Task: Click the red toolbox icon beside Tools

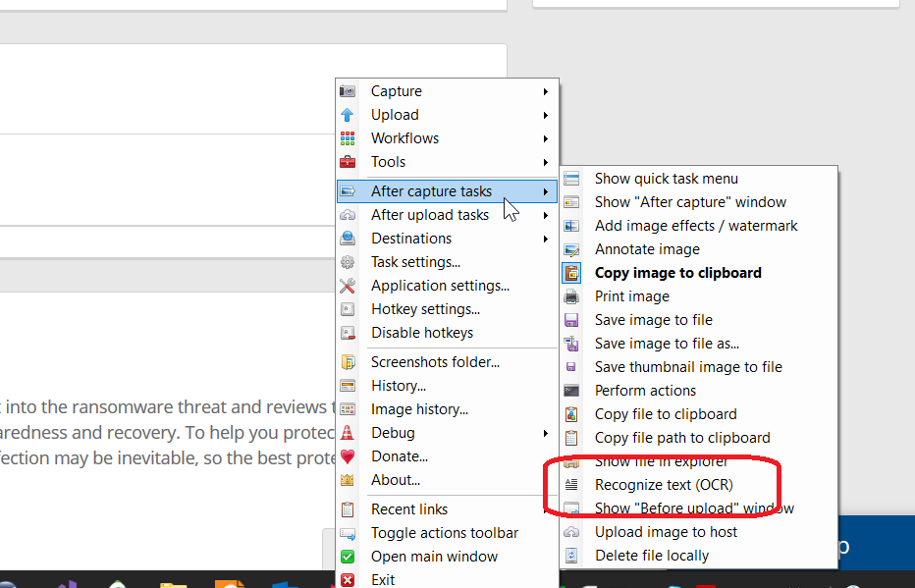Action: click(x=348, y=162)
